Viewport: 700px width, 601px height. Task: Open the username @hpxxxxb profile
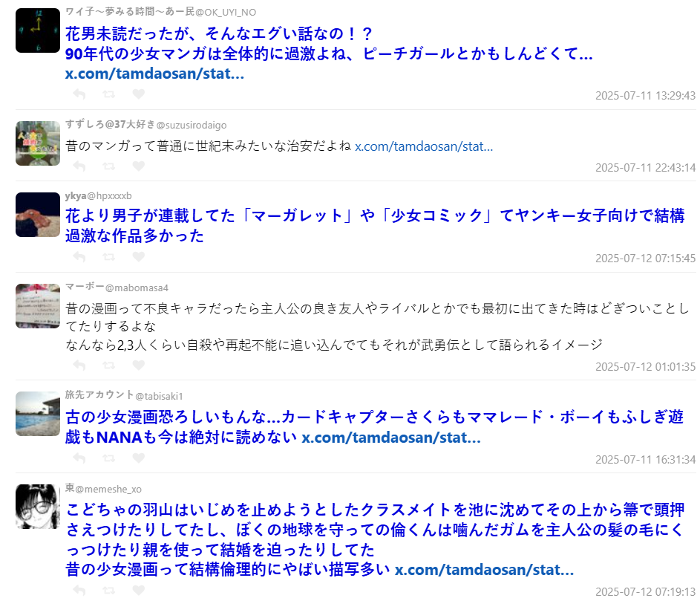(109, 195)
